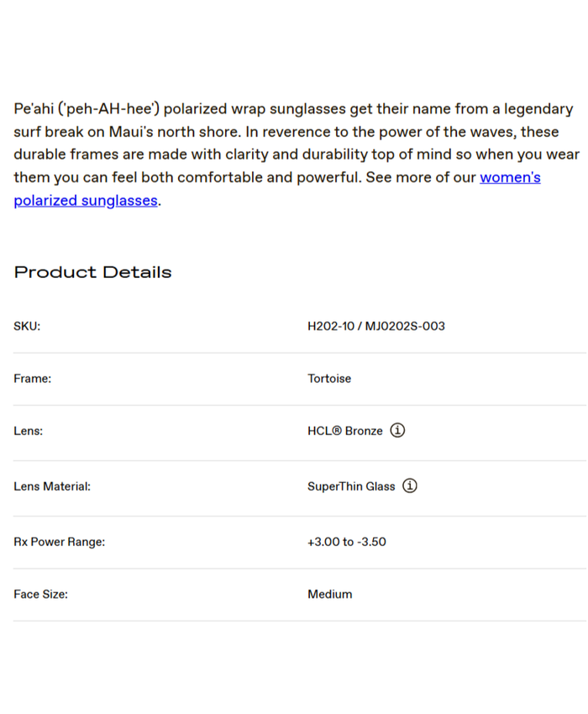Select the Rx Power Range: label

(x=59, y=542)
